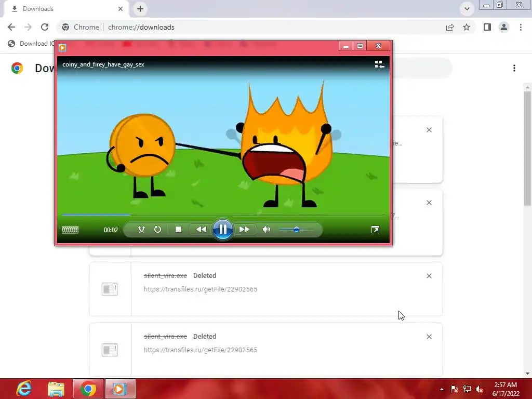
Task: Click the first silent_vira.exe file icon
Action: tap(110, 289)
